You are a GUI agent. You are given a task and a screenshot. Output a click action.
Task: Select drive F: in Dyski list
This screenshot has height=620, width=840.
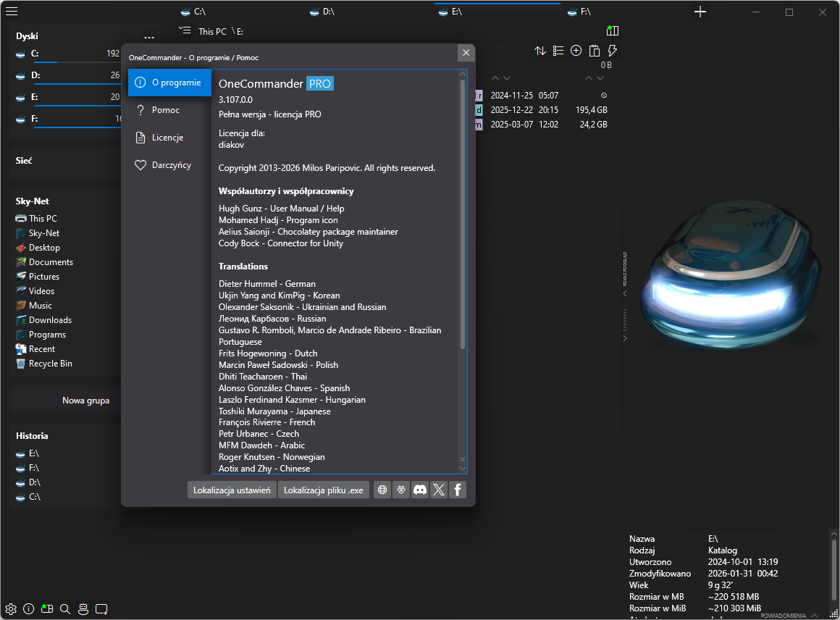point(68,119)
